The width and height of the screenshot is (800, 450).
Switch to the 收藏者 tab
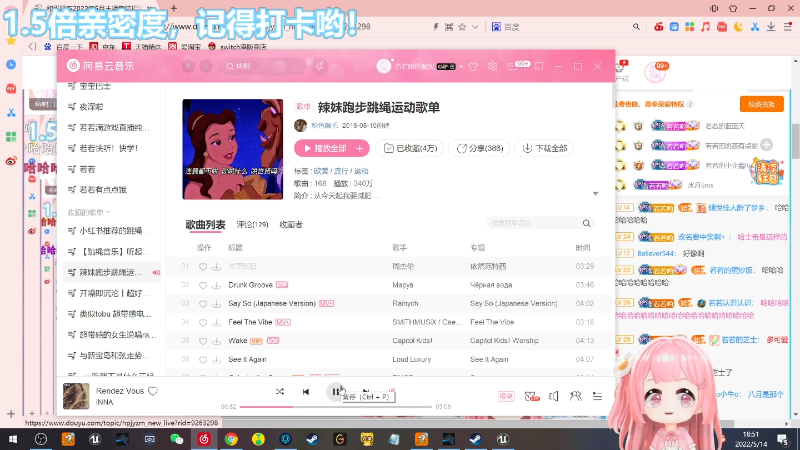[291, 224]
